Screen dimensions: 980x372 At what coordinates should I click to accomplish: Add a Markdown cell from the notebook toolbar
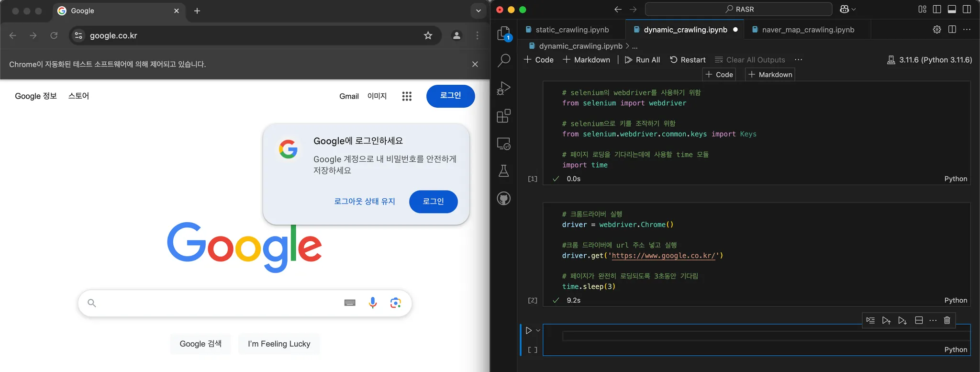587,60
